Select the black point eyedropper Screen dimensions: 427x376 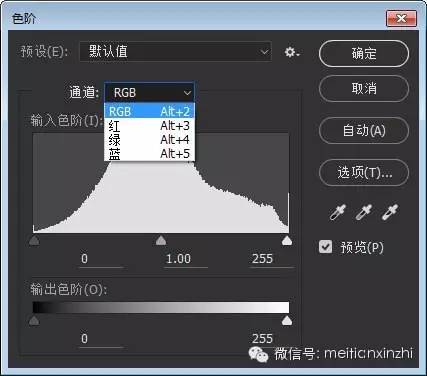click(337, 212)
